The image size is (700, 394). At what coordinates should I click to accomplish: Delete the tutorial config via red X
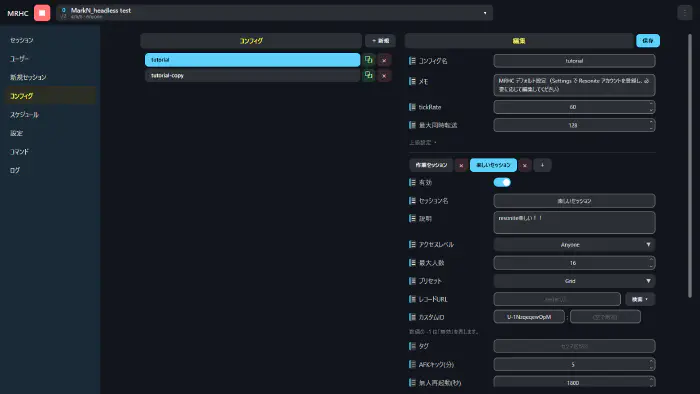tap(384, 60)
